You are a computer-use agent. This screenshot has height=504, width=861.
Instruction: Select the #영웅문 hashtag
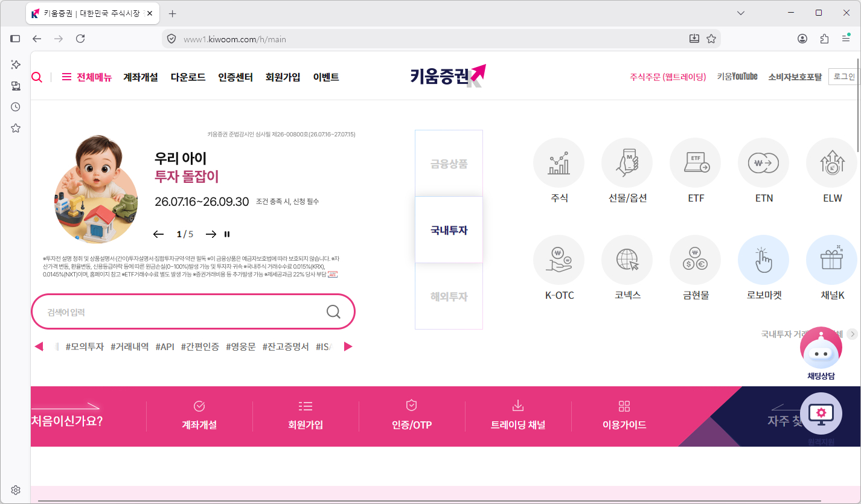[x=241, y=346]
